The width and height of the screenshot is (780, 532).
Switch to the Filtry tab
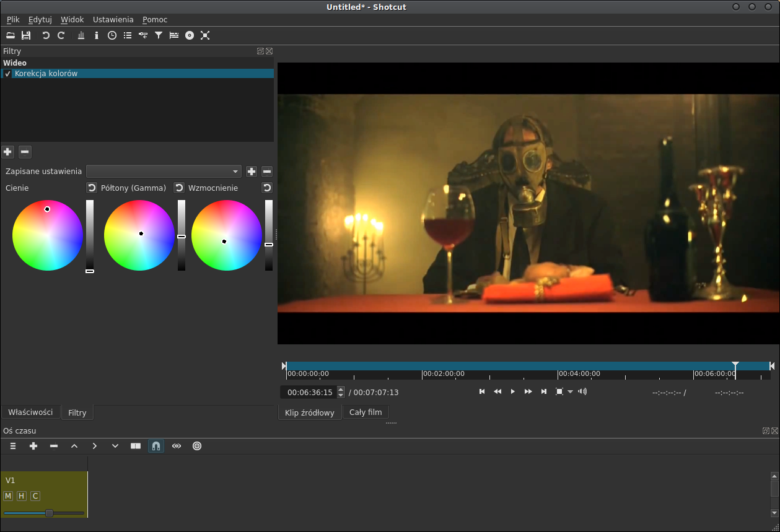77,412
